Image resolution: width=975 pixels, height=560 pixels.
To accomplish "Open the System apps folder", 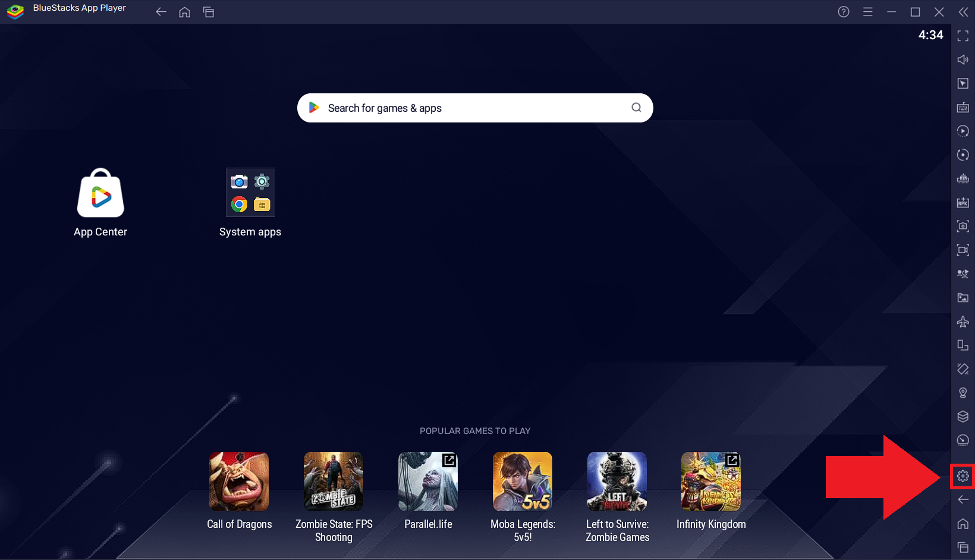I will click(x=250, y=192).
